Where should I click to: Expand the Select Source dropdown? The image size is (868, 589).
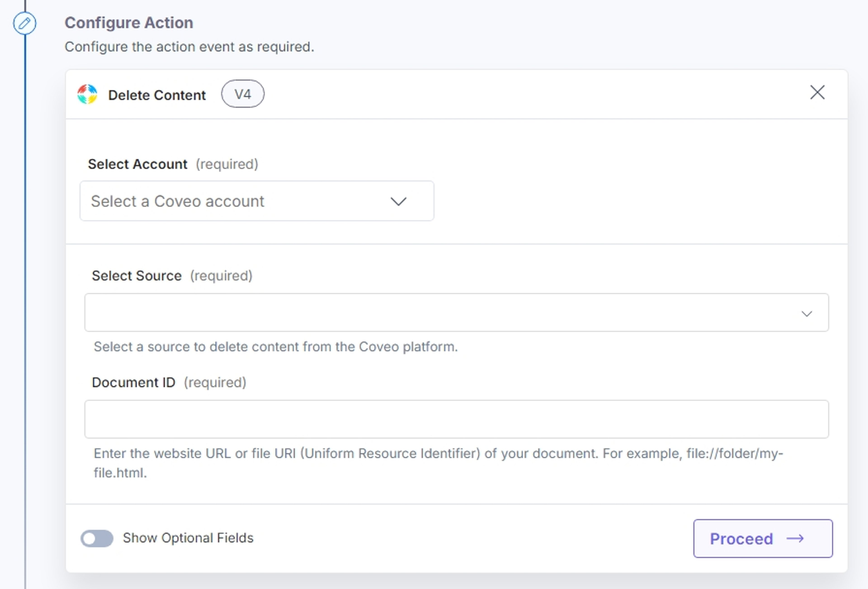pos(456,312)
